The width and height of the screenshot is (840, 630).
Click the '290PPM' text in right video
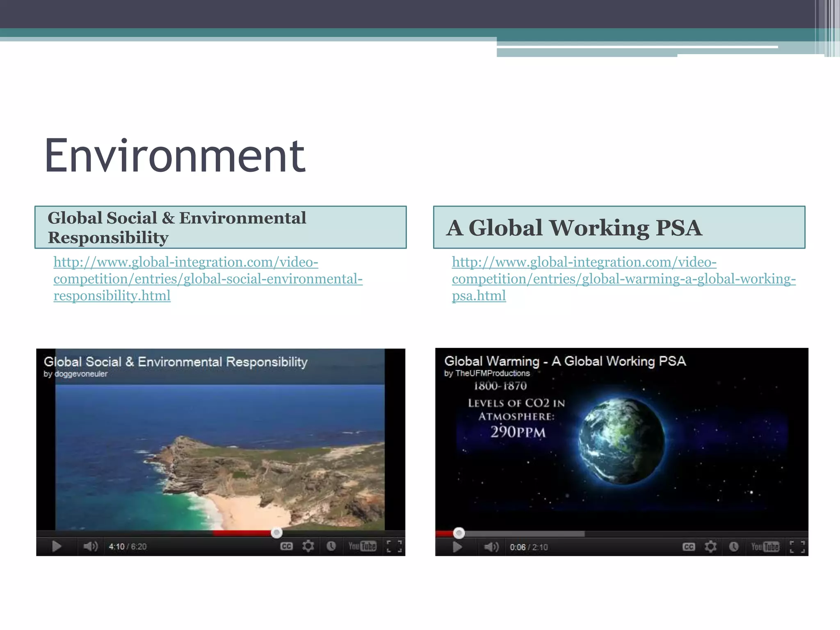[x=518, y=432]
